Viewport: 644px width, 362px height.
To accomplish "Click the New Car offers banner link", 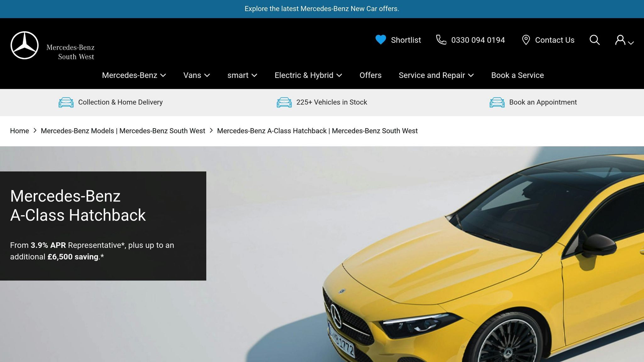I will point(322,9).
